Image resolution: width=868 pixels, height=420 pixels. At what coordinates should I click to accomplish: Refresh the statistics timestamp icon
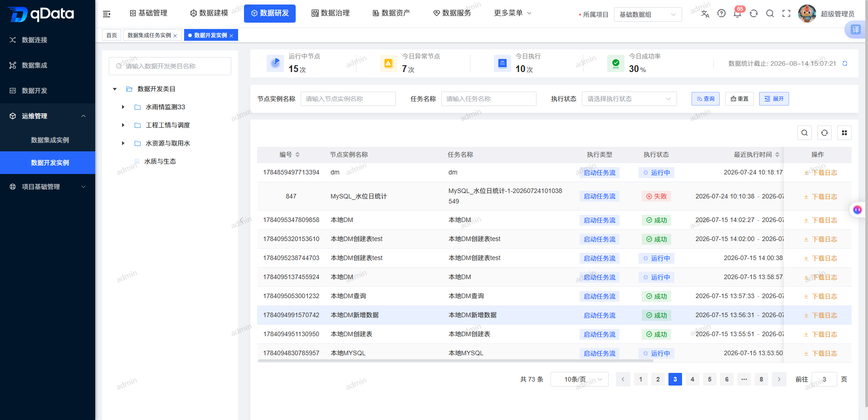point(845,63)
